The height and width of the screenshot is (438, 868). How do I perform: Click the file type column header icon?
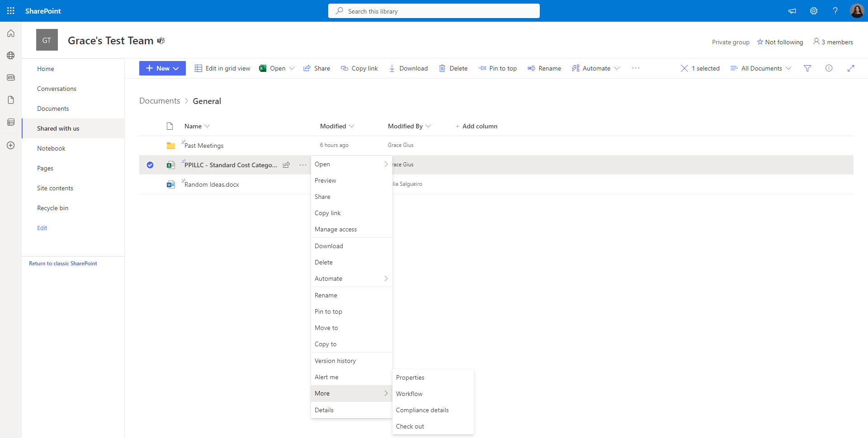pos(170,126)
